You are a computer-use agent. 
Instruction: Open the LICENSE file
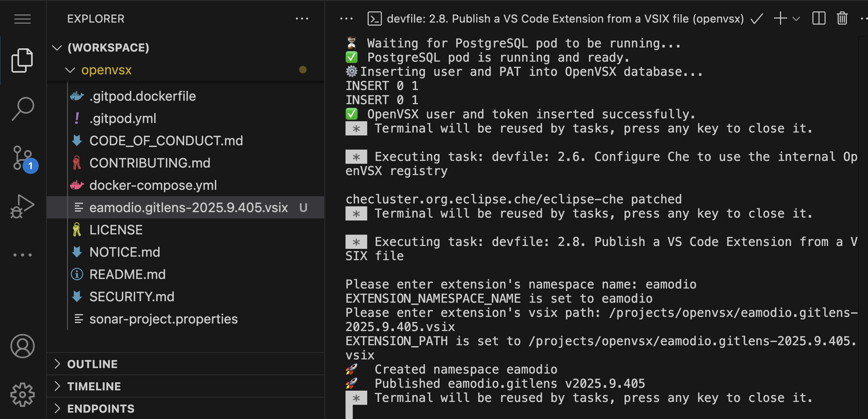click(x=186, y=230)
